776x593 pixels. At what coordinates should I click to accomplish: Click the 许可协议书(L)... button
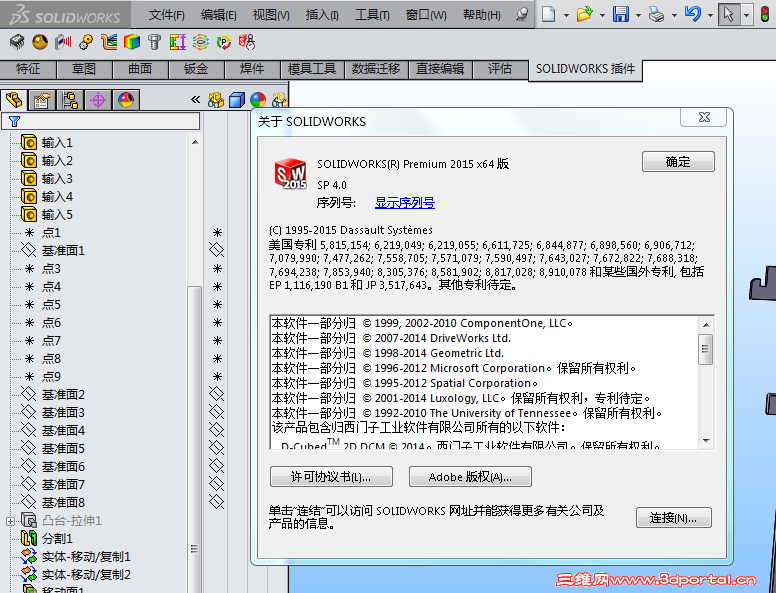point(331,477)
